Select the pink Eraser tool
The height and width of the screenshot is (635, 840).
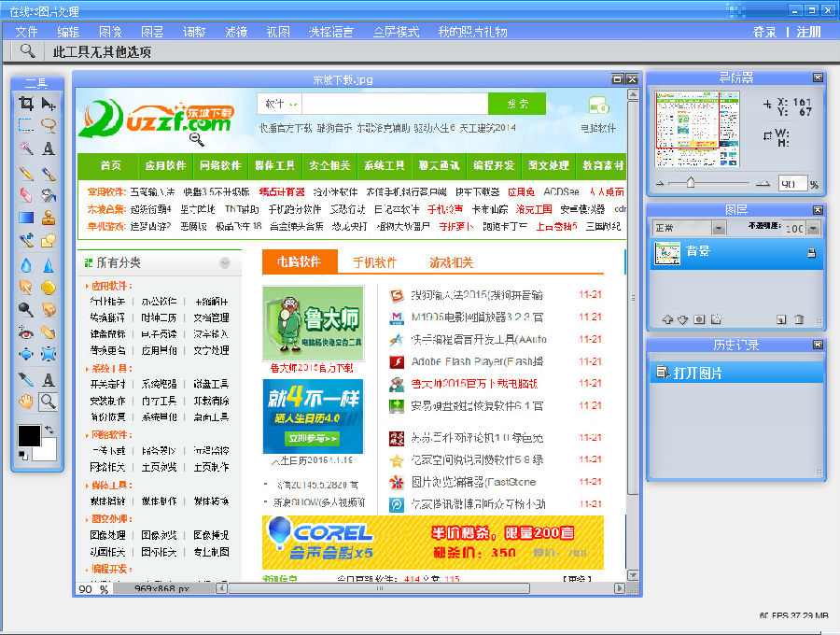[x=26, y=195]
